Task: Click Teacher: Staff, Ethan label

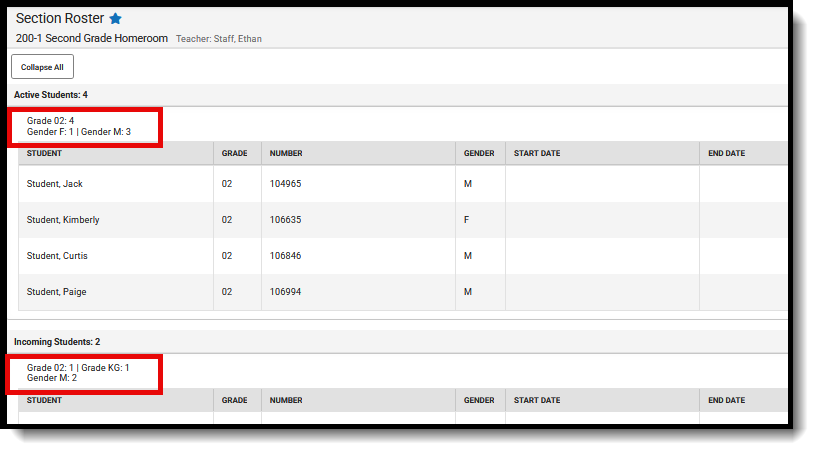Action: click(x=219, y=39)
